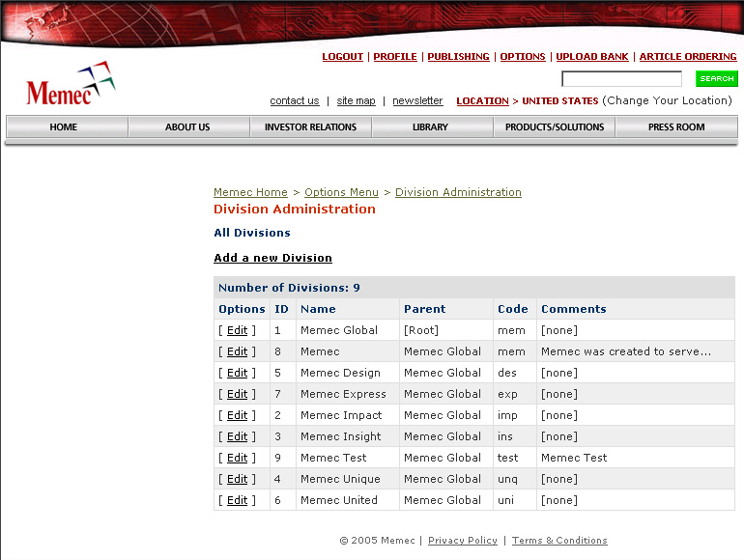
Task: Open the Home navigation tab
Action: click(x=64, y=127)
